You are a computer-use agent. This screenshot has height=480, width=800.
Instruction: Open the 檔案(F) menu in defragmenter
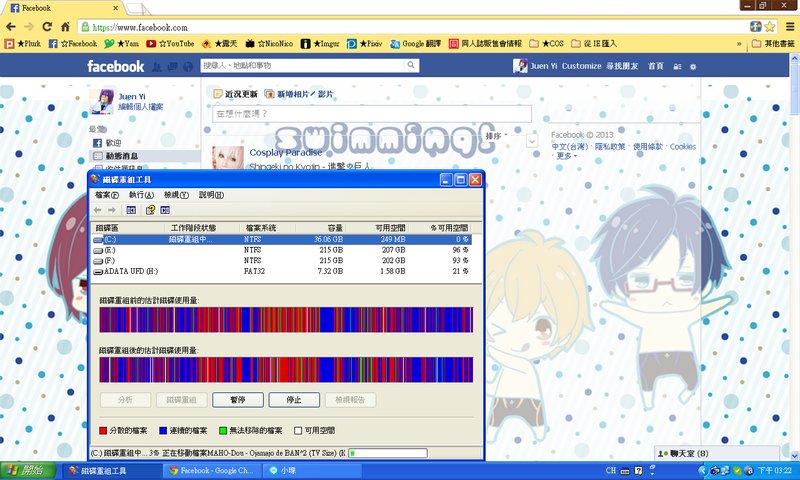(107, 195)
